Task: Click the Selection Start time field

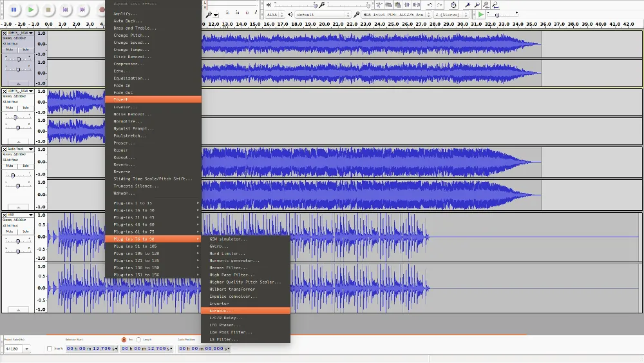Action: (91, 349)
